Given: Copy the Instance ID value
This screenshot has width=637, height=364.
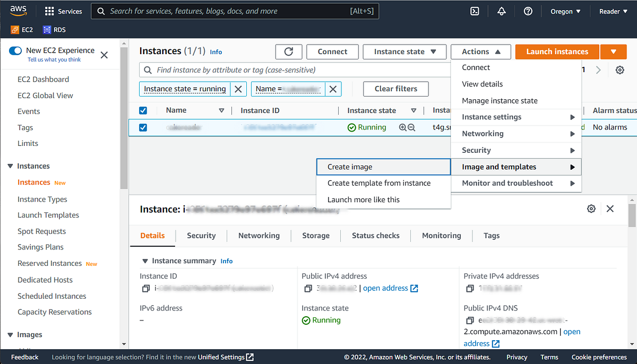Looking at the screenshot, I should [146, 289].
